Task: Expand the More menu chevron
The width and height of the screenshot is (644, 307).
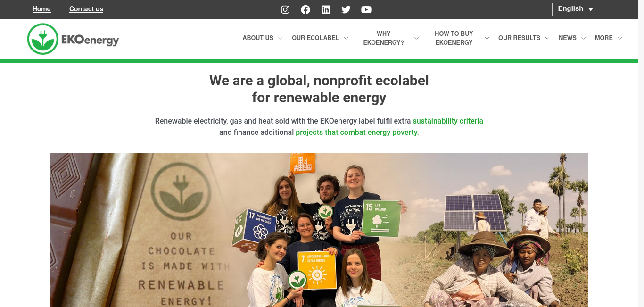Action: pyautogui.click(x=619, y=38)
